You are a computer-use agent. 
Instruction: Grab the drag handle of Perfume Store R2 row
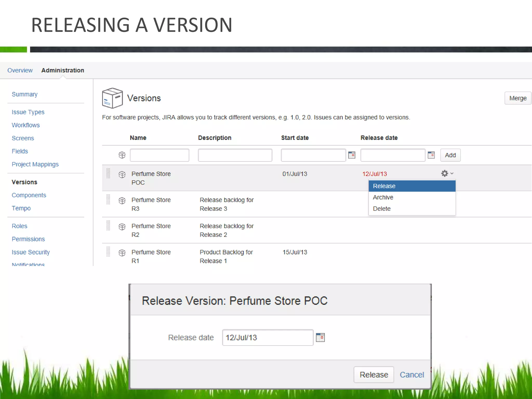(108, 225)
